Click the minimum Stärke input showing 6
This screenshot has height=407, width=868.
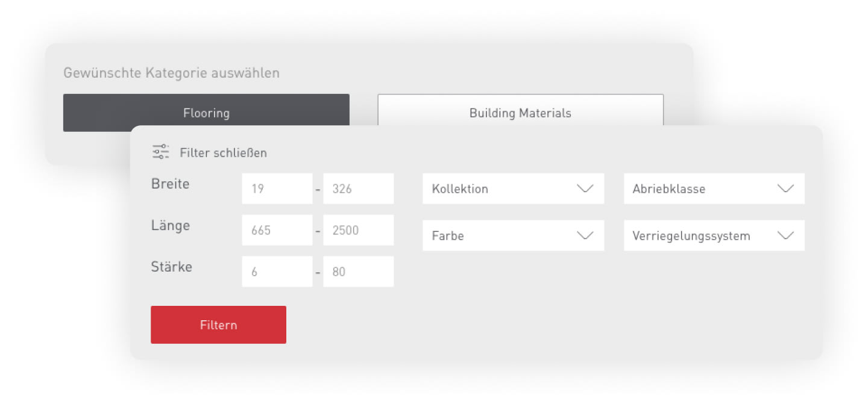click(x=277, y=271)
